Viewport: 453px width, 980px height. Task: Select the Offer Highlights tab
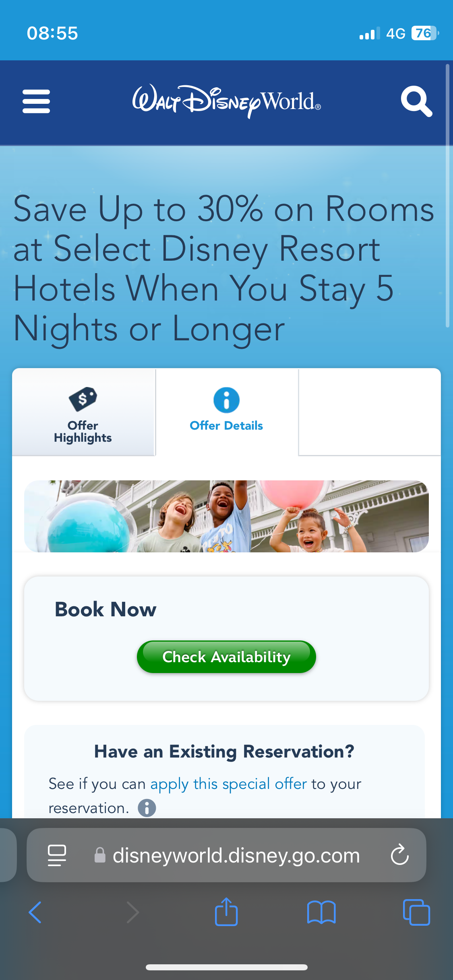pos(83,412)
